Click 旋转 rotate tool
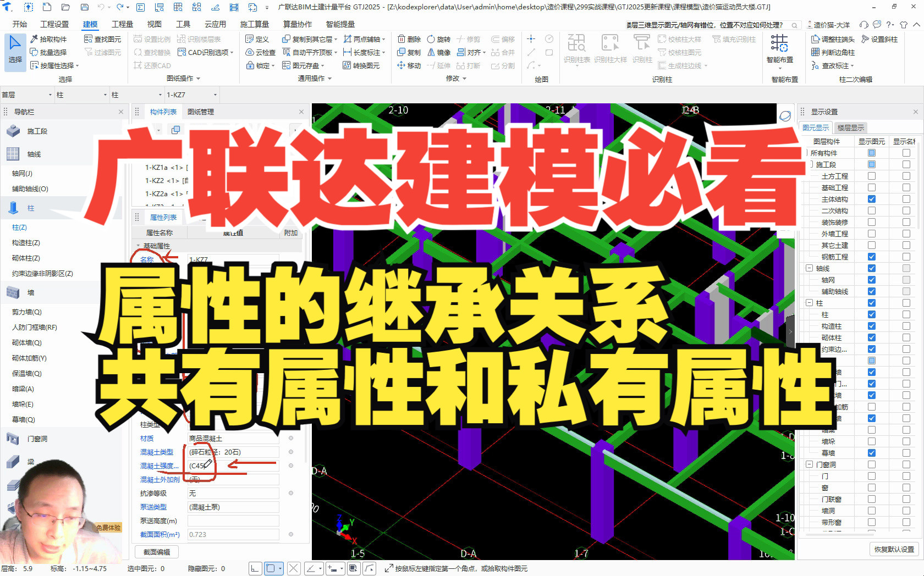924x576 pixels. (x=438, y=39)
